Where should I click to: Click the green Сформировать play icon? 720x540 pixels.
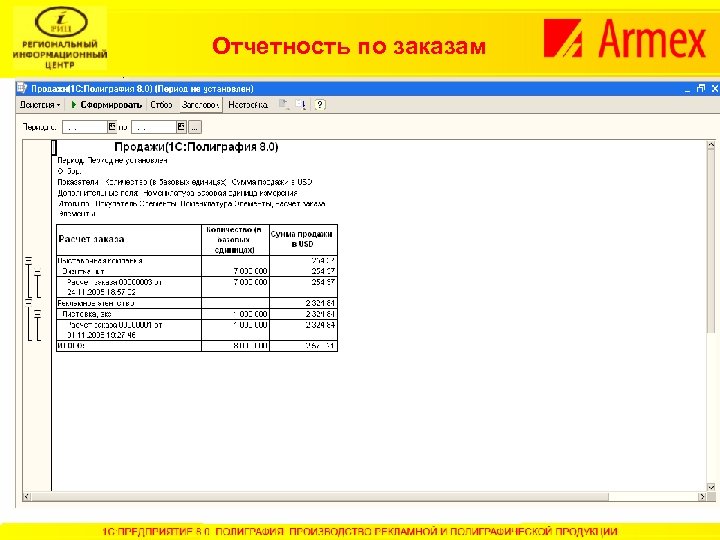click(x=73, y=105)
